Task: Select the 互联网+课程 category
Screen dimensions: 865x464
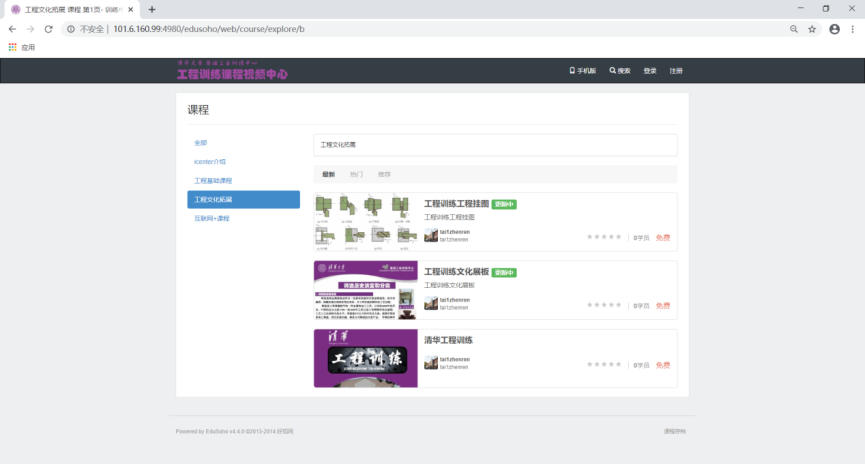Action: pos(211,218)
